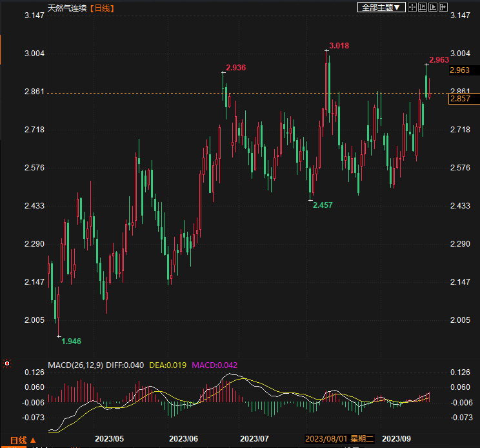
Task: Click the exit panel arrow icon
Action: (443, 8)
